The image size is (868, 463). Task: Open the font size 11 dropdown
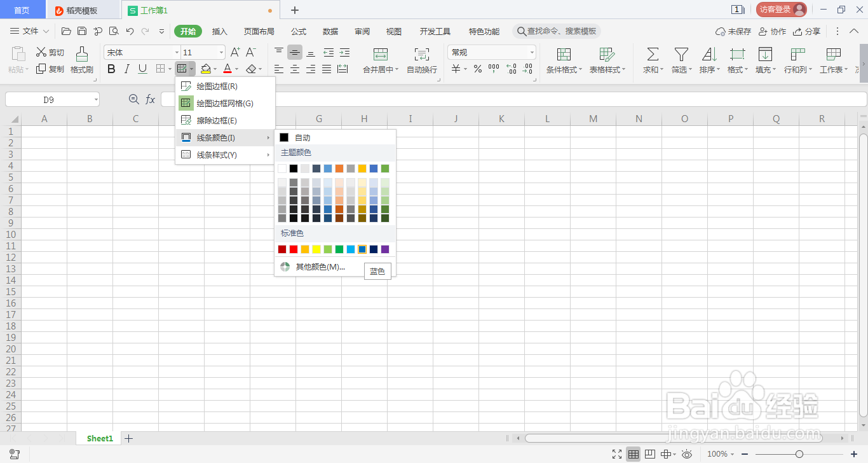[x=221, y=53]
